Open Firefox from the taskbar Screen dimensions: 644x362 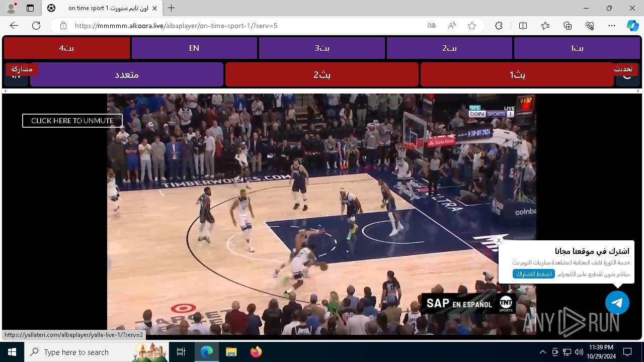[x=256, y=352]
